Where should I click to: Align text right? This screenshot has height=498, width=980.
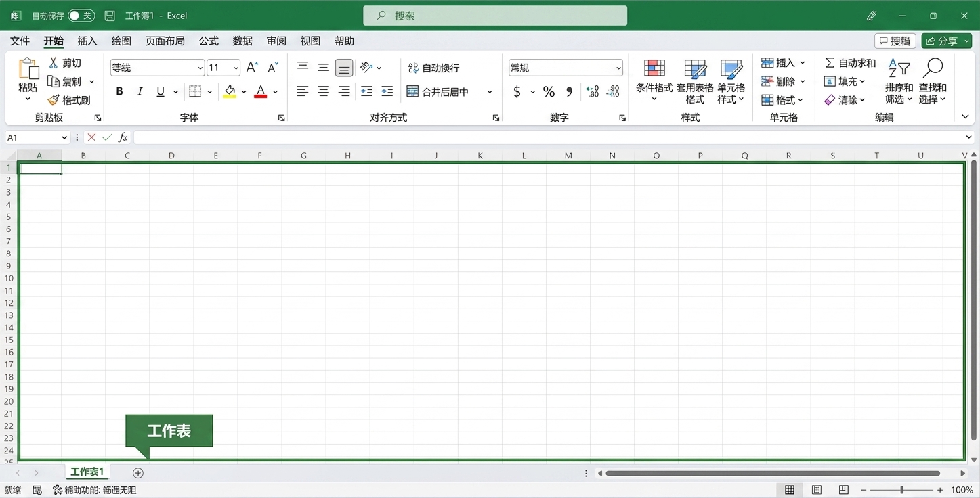(x=344, y=91)
